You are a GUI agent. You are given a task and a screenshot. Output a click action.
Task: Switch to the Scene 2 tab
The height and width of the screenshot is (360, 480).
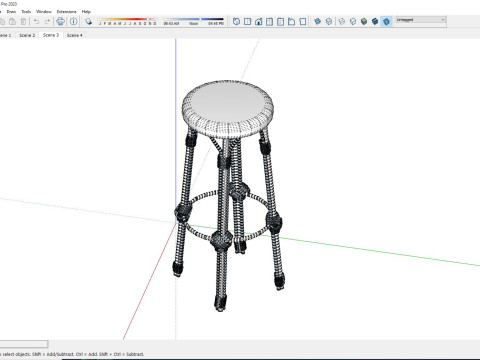point(27,35)
